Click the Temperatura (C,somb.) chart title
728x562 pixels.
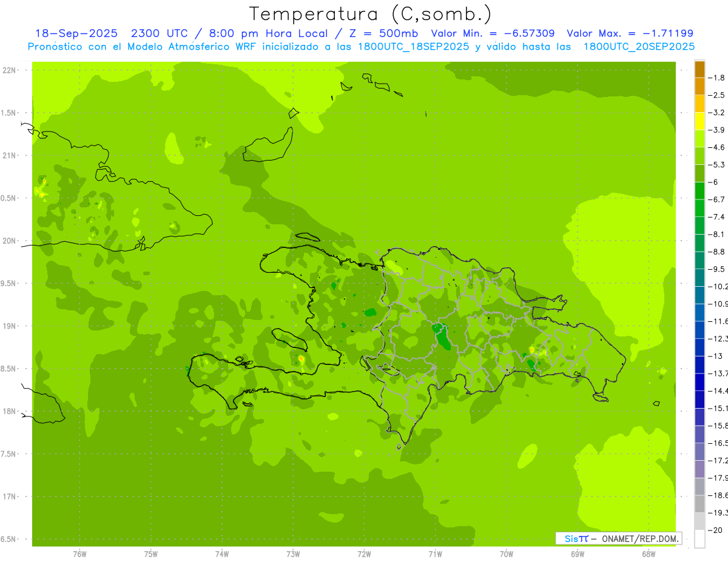[x=370, y=14]
